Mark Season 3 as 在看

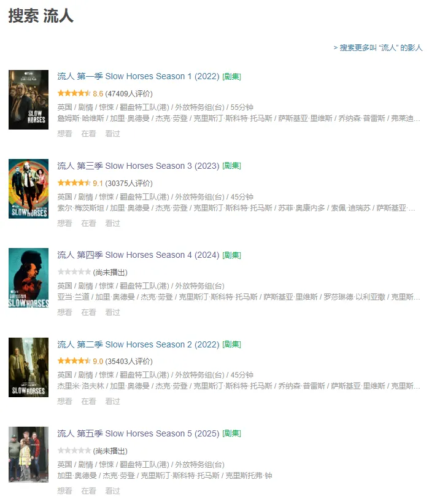tap(89, 223)
